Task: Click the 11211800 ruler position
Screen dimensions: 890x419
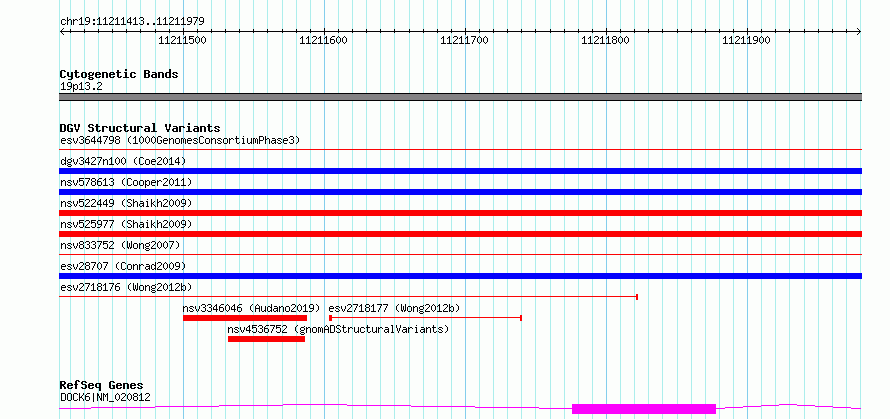Action: point(606,40)
